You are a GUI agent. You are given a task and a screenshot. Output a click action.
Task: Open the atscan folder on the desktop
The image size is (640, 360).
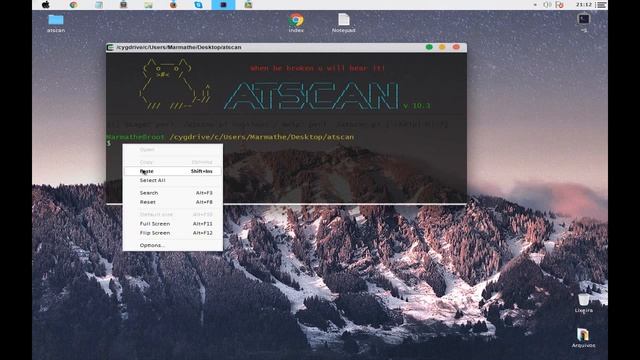tap(56, 23)
